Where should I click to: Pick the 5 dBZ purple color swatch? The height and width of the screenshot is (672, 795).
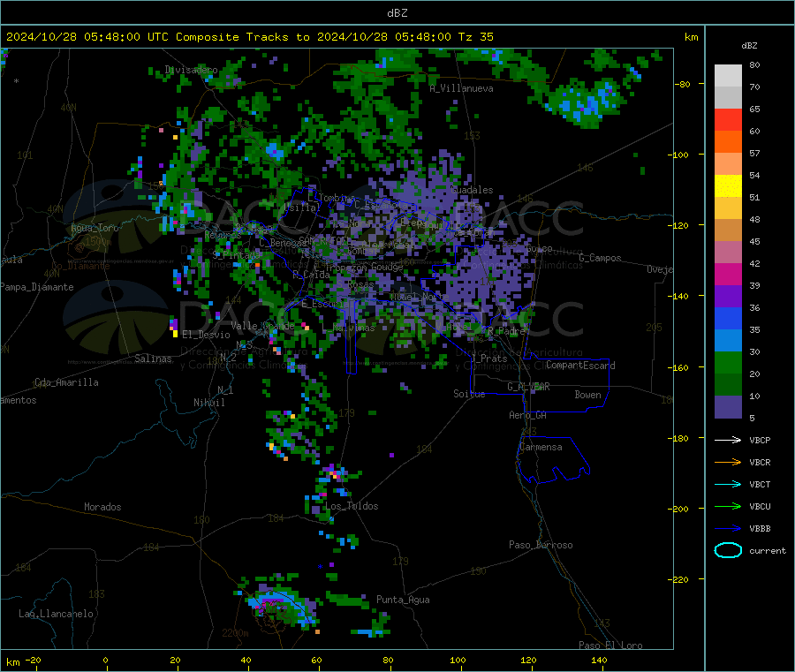[728, 407]
